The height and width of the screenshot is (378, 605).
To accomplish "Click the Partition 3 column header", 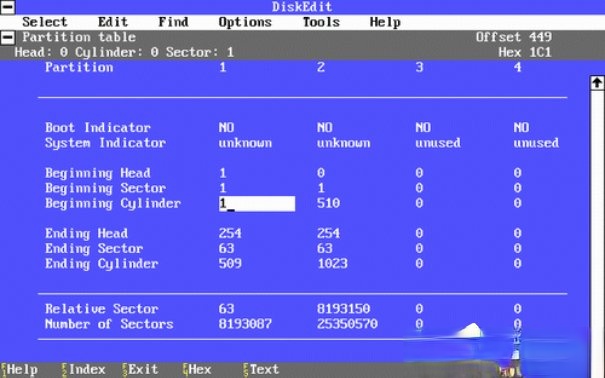I will tap(419, 67).
